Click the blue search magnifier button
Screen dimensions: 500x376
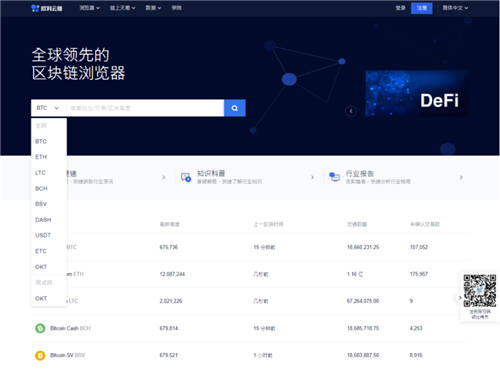pos(235,108)
